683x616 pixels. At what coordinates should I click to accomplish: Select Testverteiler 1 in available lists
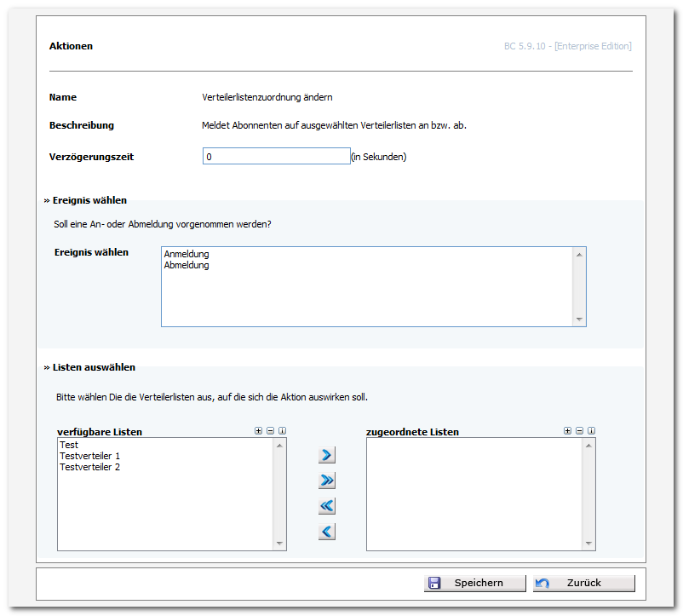point(89,456)
